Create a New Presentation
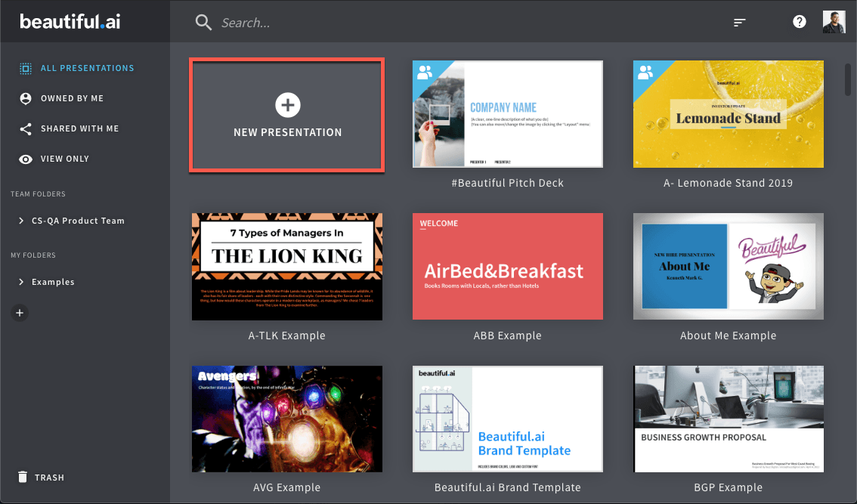Viewport: 857px width, 504px height. pyautogui.click(x=287, y=115)
